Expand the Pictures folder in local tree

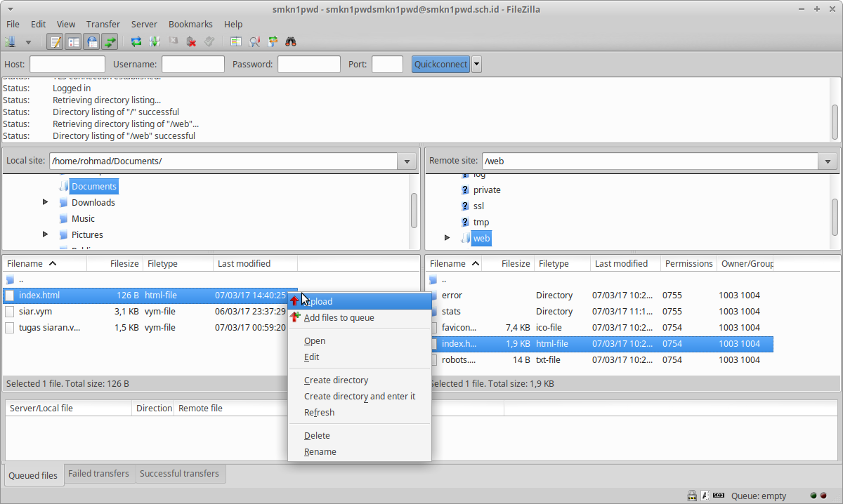tap(46, 234)
